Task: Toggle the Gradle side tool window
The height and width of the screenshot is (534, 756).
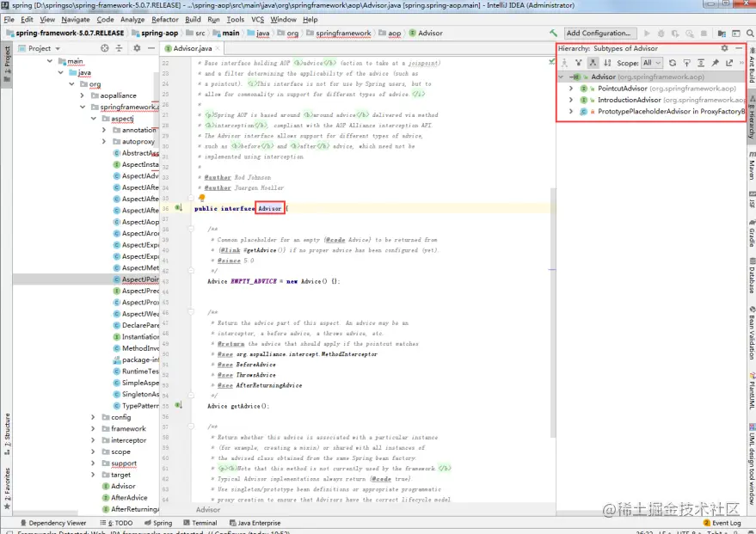Action: tap(752, 233)
